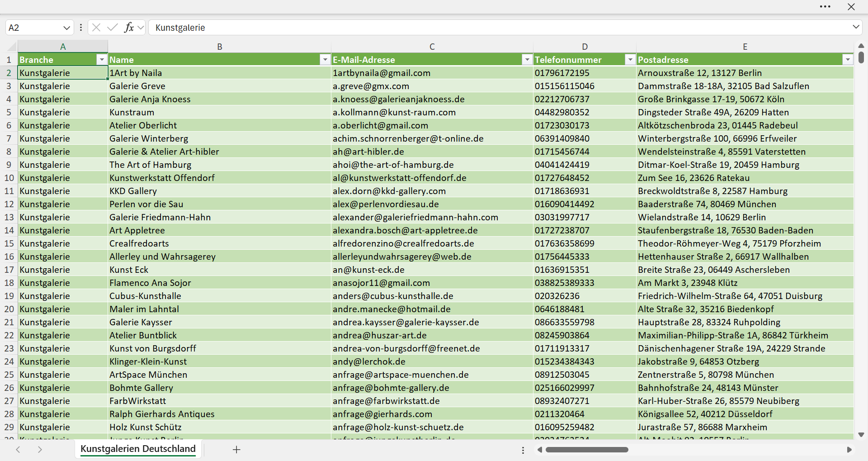Open the Name Box dropdown arrow
The height and width of the screenshot is (461, 868).
click(66, 28)
